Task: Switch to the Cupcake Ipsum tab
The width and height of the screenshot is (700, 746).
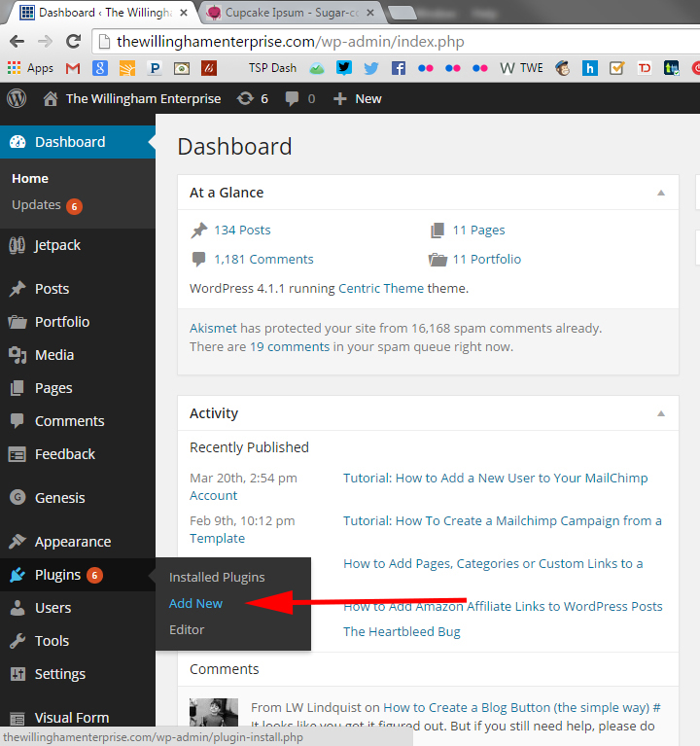Action: (x=290, y=13)
